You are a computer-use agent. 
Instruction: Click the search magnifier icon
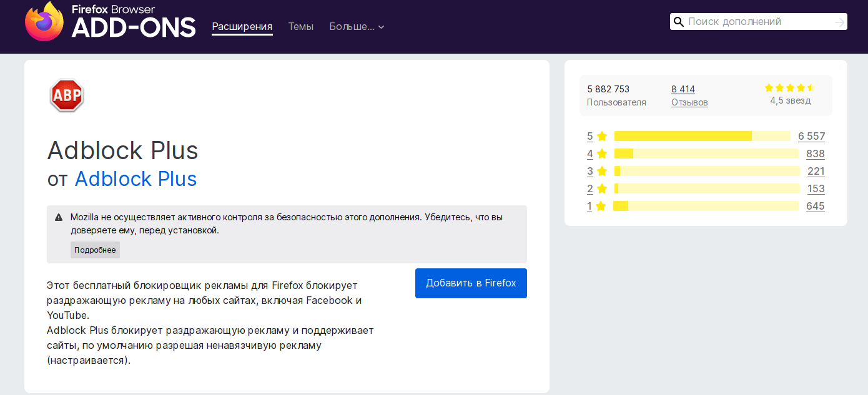coord(678,22)
